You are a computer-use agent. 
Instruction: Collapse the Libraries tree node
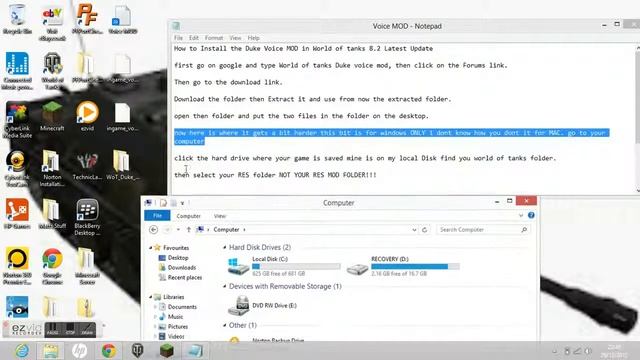pyautogui.click(x=151, y=297)
